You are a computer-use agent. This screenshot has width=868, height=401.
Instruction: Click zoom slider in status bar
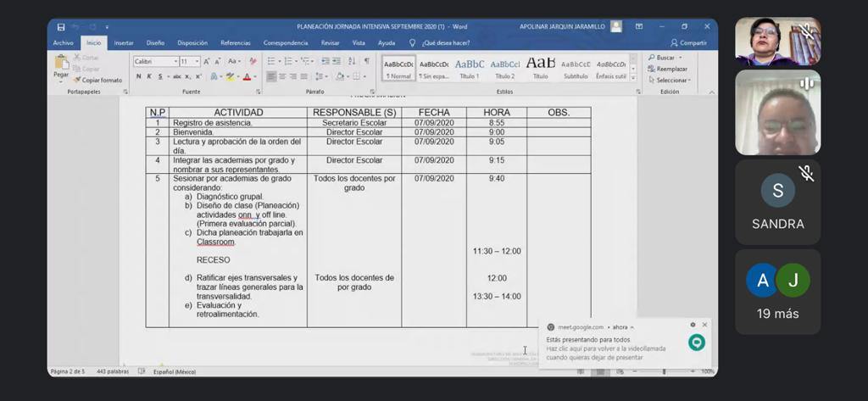(665, 371)
